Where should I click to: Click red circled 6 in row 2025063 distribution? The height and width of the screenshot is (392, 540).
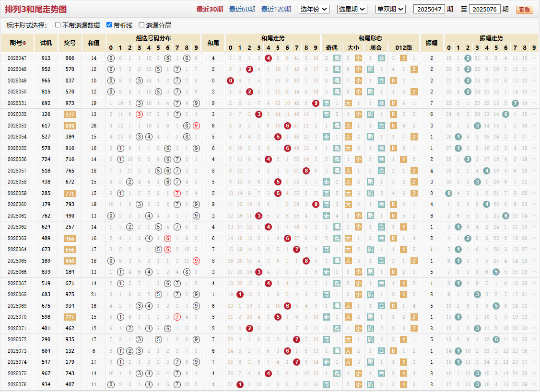pyautogui.click(x=168, y=239)
